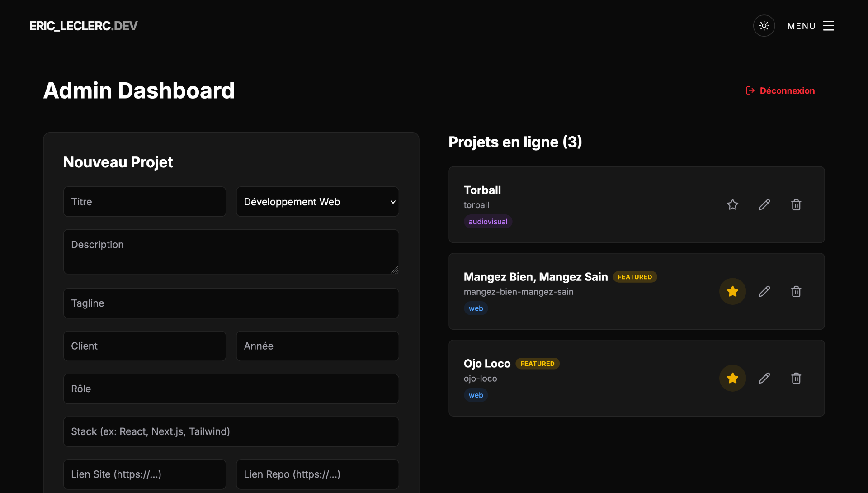Screen dimensions: 868x493
Task: Focus the Titre input field
Action: tap(145, 202)
